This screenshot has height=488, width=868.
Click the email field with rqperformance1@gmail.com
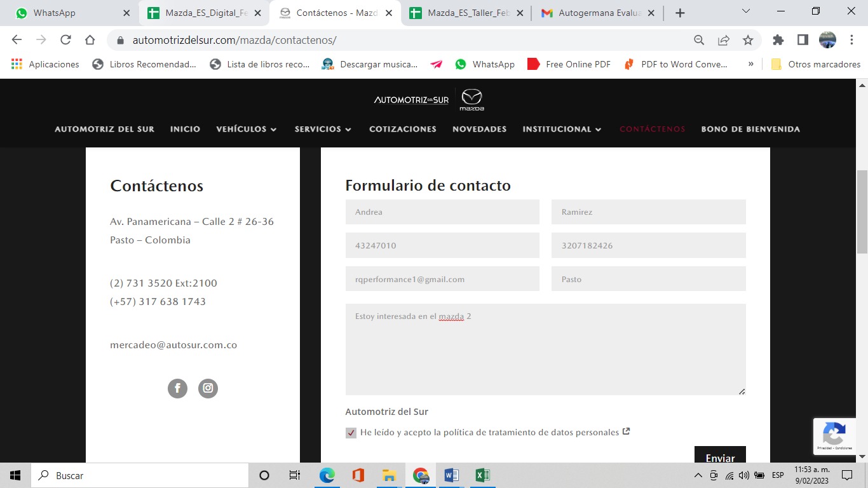point(442,279)
